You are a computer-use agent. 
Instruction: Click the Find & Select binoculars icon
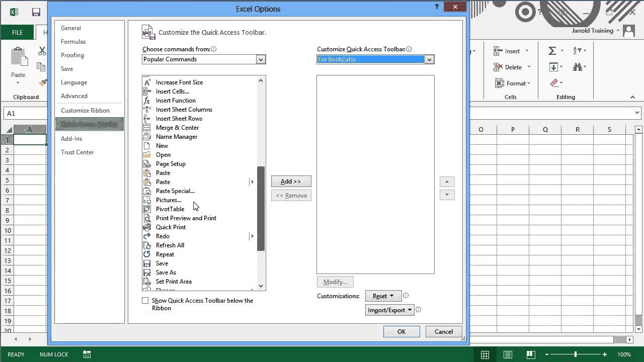coord(577,67)
